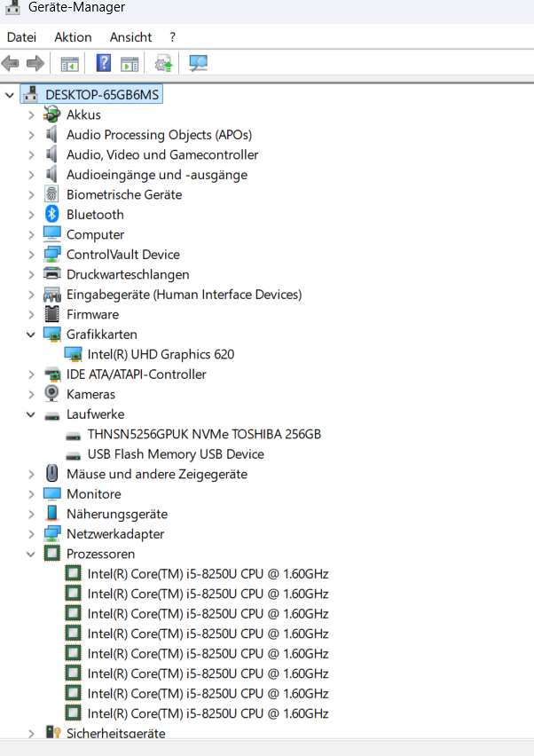This screenshot has height=756, width=534.
Task: Click the show/hide console tree toolbar icon
Action: point(69,64)
